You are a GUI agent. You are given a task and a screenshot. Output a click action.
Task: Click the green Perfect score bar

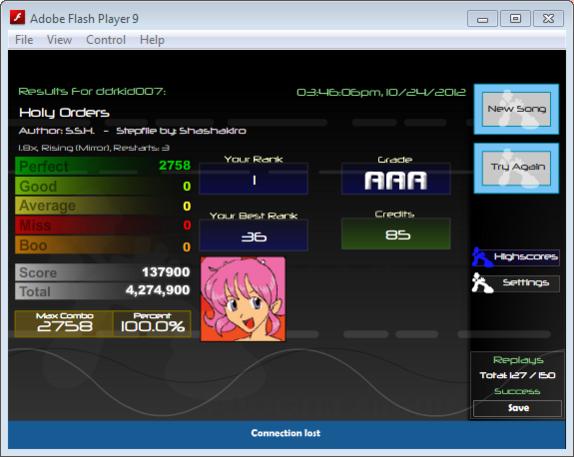(x=103, y=166)
